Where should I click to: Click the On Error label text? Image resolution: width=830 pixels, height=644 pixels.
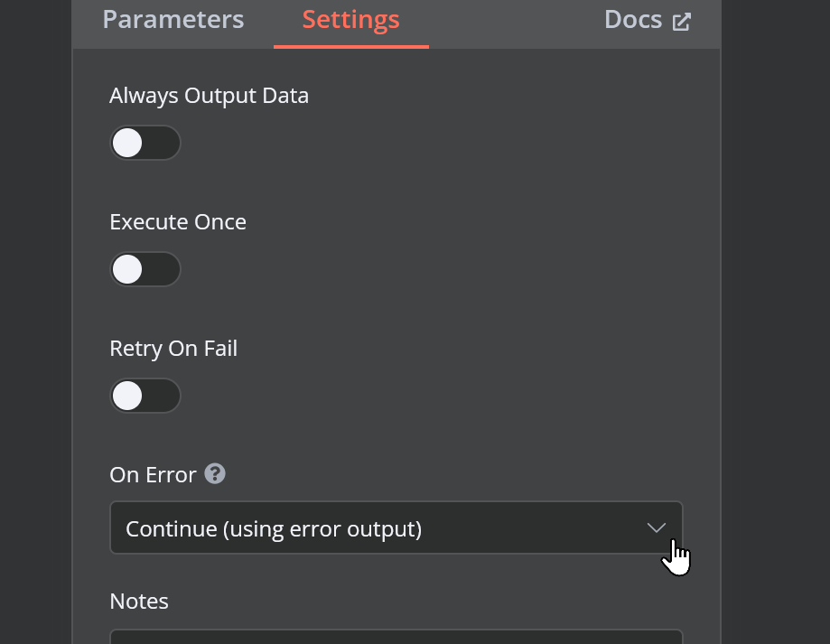153,475
